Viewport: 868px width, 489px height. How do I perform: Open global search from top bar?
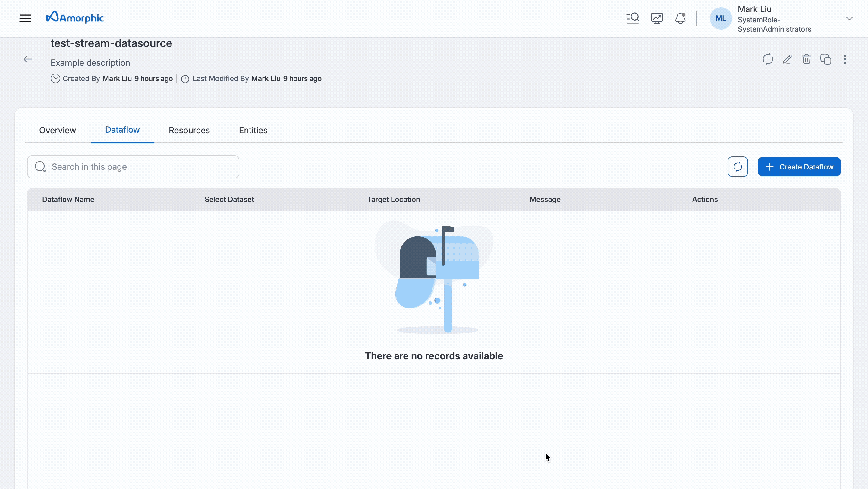[x=633, y=18]
